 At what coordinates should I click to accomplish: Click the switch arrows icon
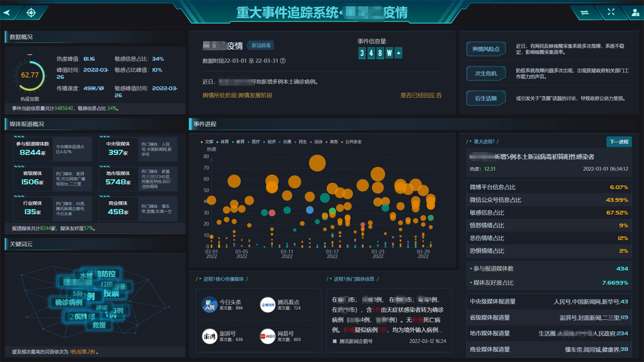pos(585,13)
